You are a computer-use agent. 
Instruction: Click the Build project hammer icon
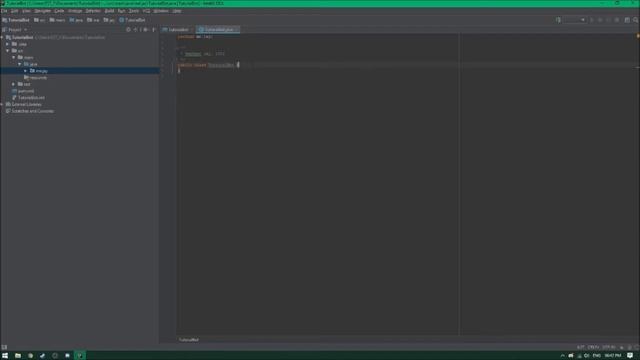click(558, 20)
